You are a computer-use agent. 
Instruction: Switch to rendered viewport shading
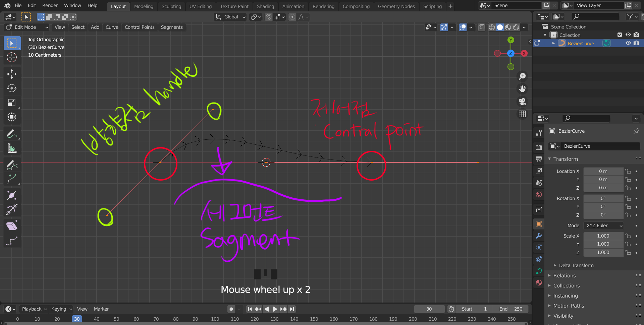point(516,27)
